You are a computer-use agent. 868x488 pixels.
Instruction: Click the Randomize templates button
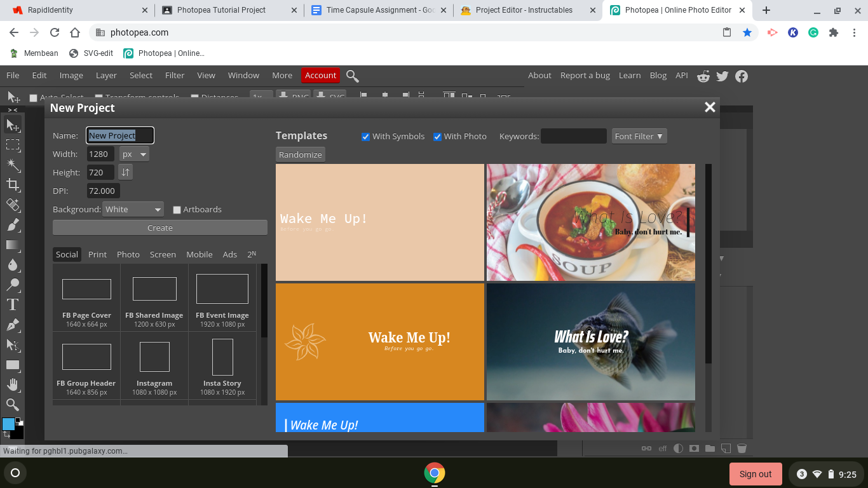tap(300, 154)
